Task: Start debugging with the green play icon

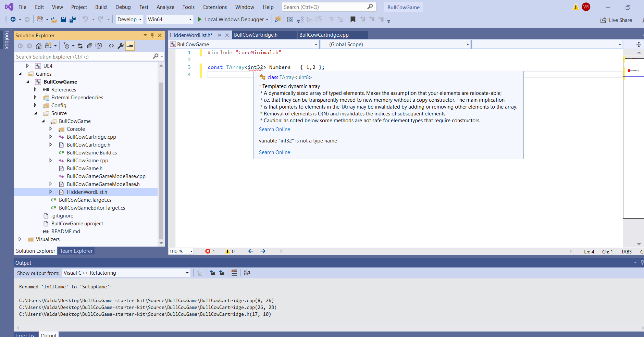Action: [x=199, y=20]
